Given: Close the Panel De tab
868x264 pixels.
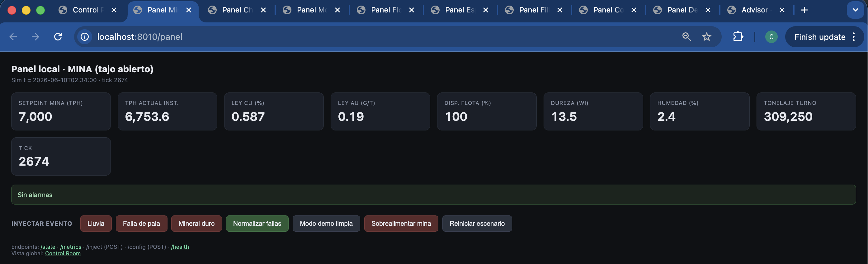Looking at the screenshot, I should 708,10.
